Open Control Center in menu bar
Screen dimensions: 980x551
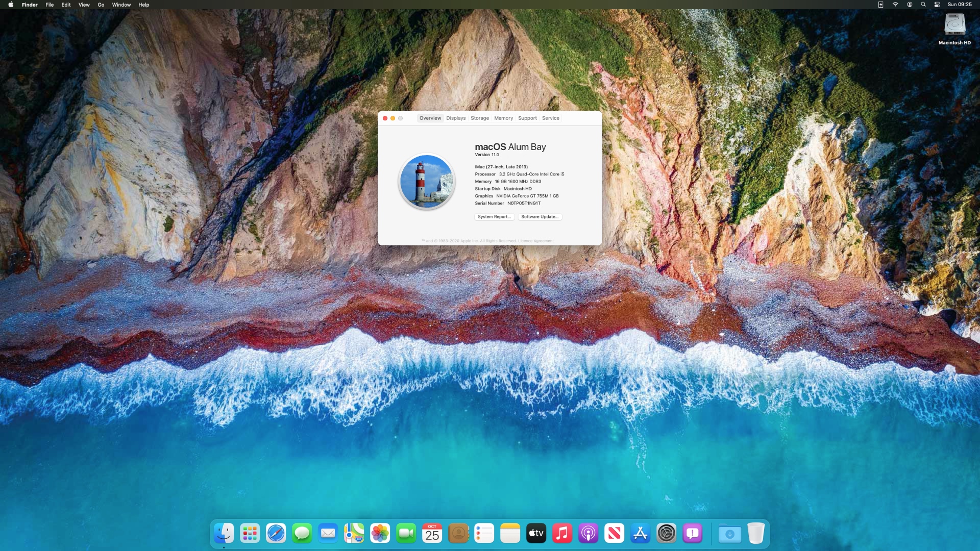pyautogui.click(x=937, y=5)
